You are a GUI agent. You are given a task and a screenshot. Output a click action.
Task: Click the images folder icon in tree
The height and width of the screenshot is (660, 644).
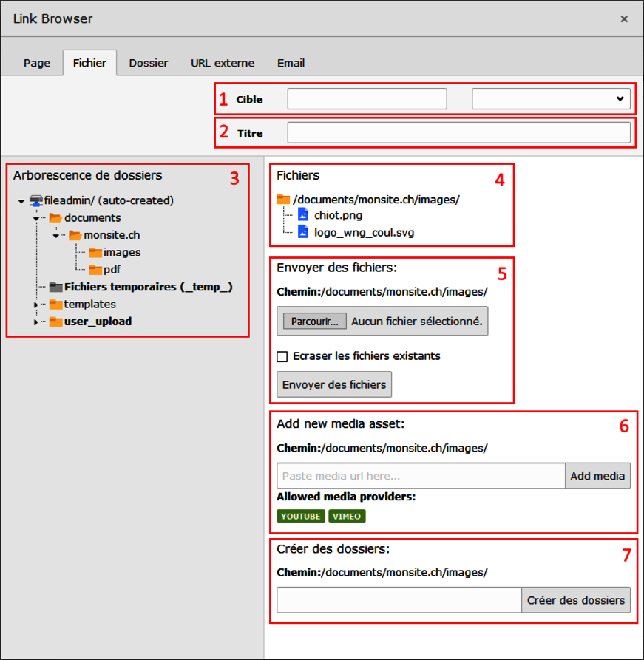coord(95,252)
